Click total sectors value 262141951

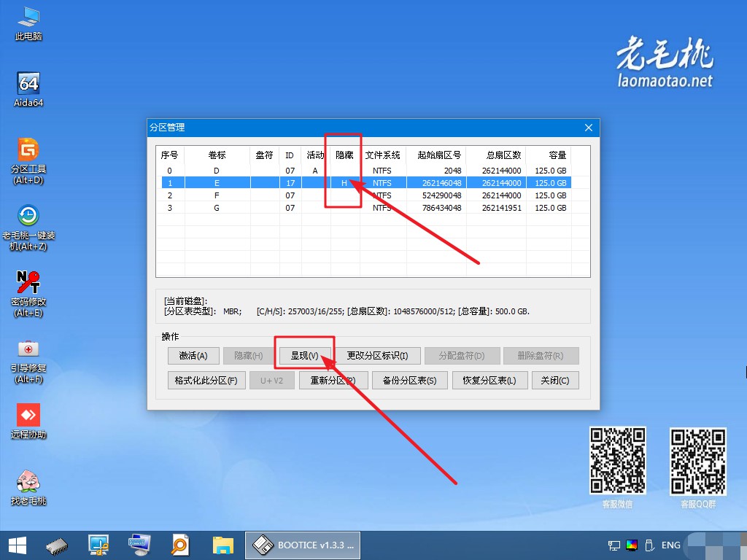pos(502,208)
